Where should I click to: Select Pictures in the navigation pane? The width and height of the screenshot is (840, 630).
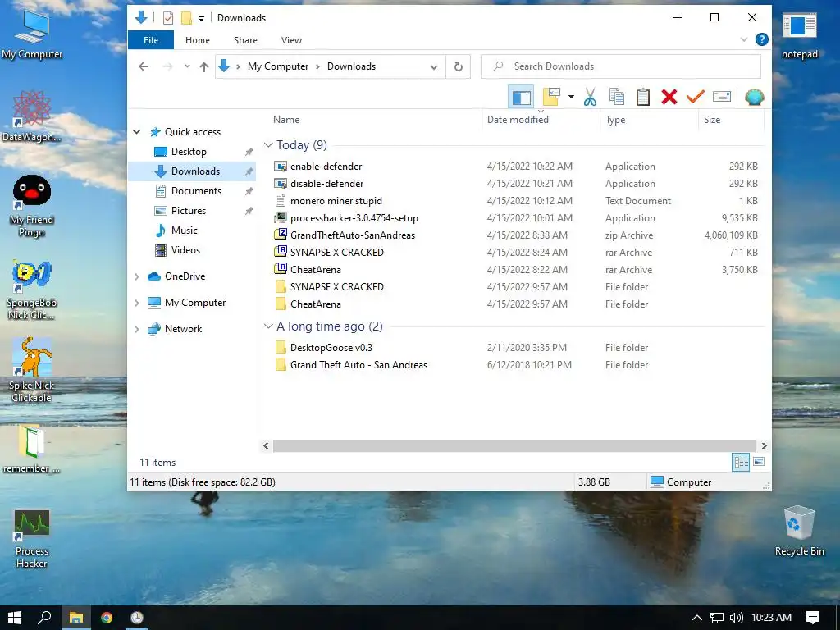coord(189,211)
